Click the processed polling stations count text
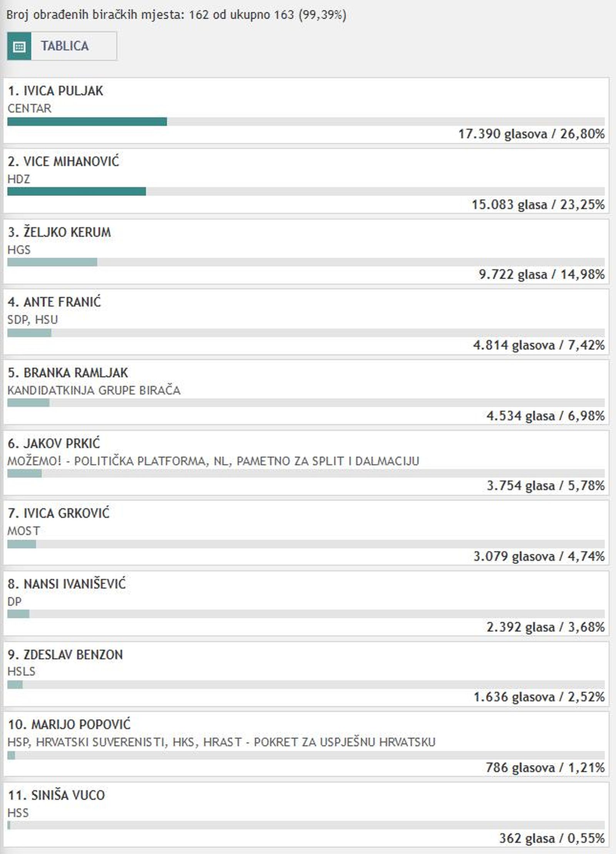The height and width of the screenshot is (854, 616). click(176, 15)
